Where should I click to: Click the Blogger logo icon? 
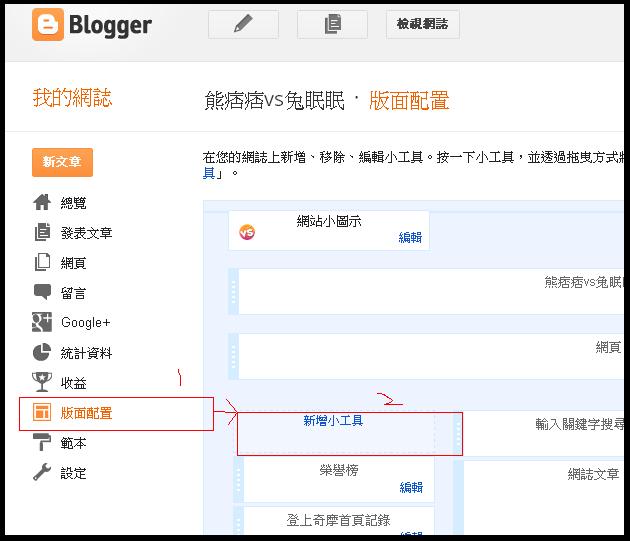coord(48,25)
